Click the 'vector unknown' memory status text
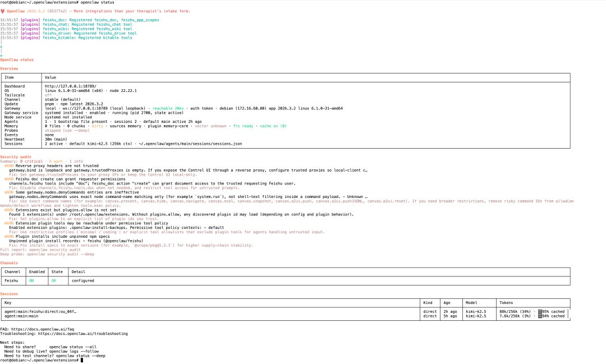 point(210,126)
